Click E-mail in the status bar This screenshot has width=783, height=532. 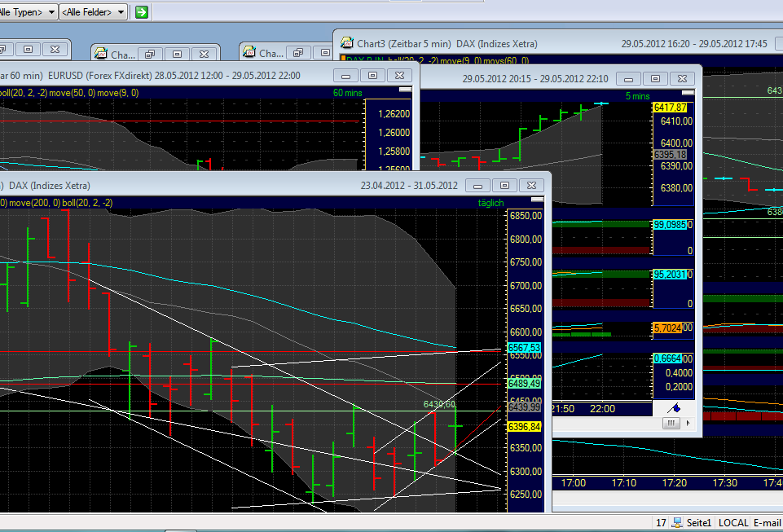click(767, 522)
